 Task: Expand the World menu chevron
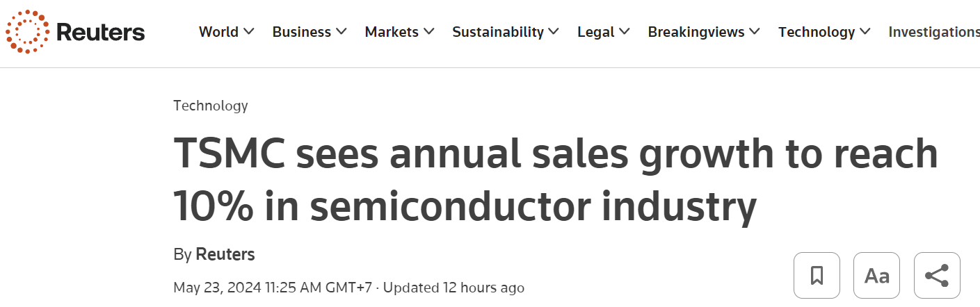tap(249, 32)
